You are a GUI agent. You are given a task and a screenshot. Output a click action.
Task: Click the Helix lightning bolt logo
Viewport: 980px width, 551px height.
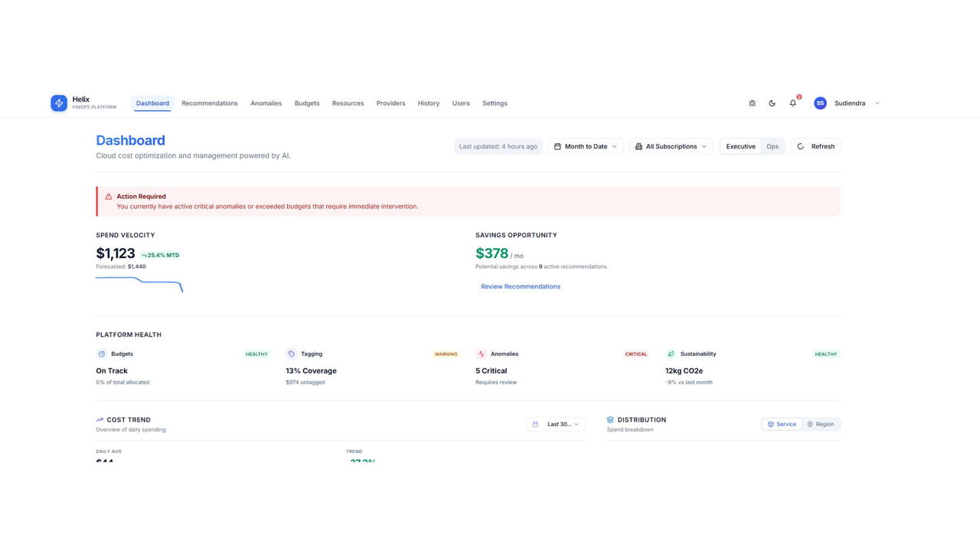[x=59, y=103]
